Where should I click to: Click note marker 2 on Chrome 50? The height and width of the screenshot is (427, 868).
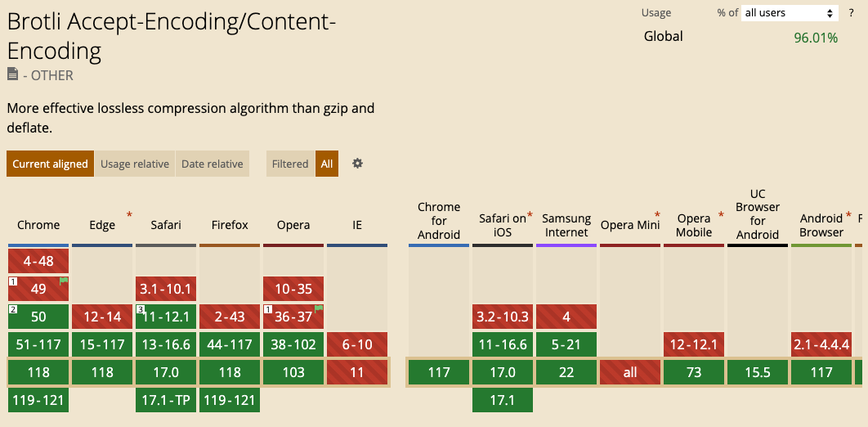13,309
